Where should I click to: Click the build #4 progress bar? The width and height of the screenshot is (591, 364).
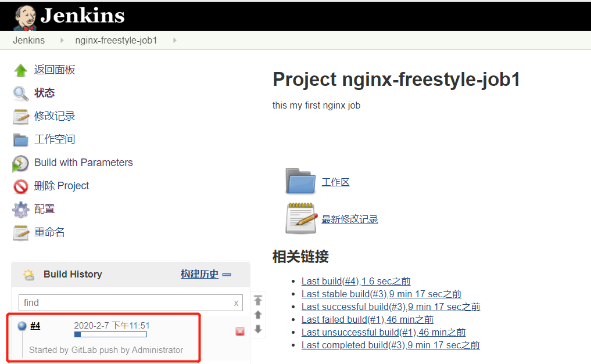111,334
